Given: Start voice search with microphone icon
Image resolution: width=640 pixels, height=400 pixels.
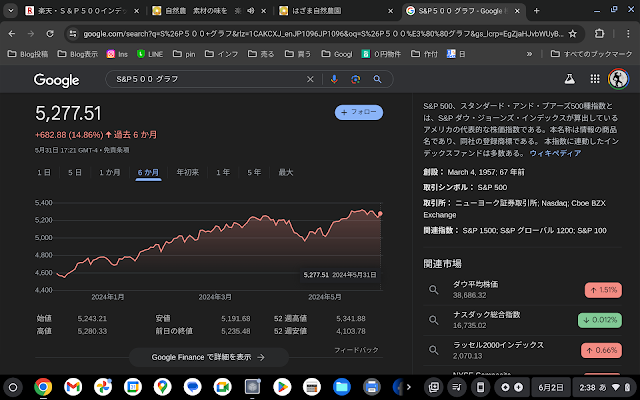Looking at the screenshot, I should [x=334, y=79].
